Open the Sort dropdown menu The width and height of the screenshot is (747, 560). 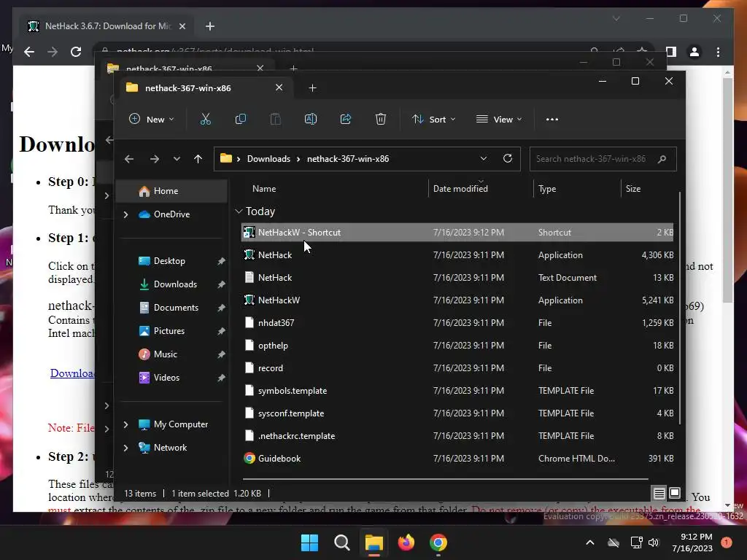(433, 119)
